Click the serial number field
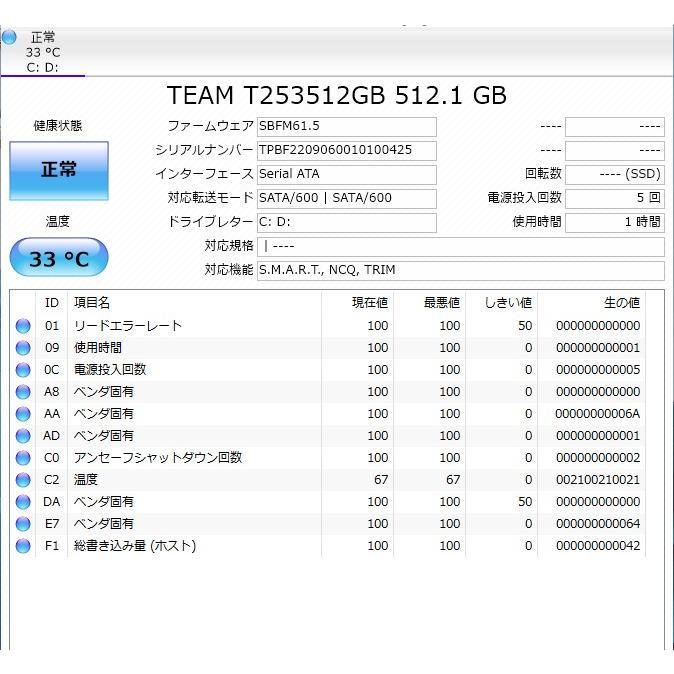This screenshot has height=674, width=674. click(x=346, y=151)
